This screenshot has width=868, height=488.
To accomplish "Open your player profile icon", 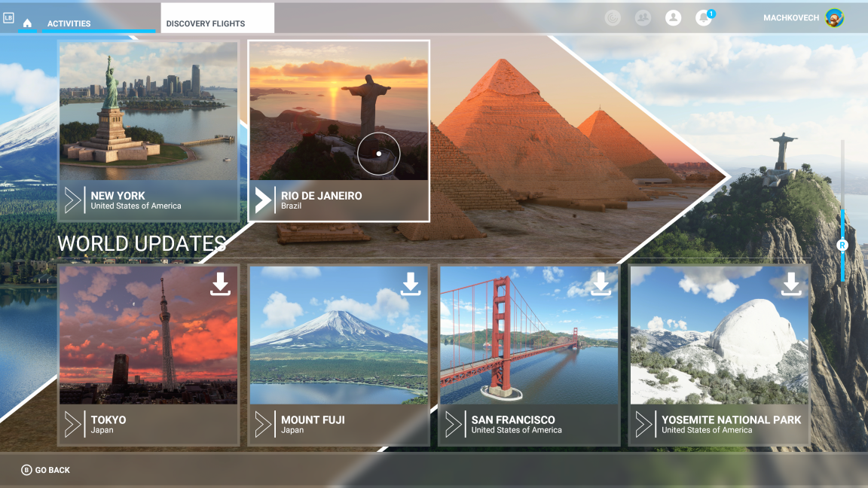I will pyautogui.click(x=673, y=17).
